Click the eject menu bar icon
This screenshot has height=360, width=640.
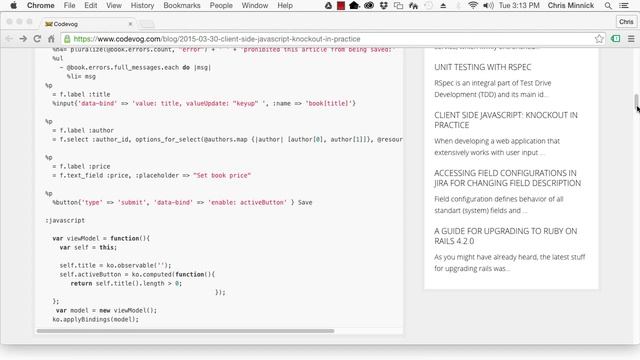[x=443, y=5]
